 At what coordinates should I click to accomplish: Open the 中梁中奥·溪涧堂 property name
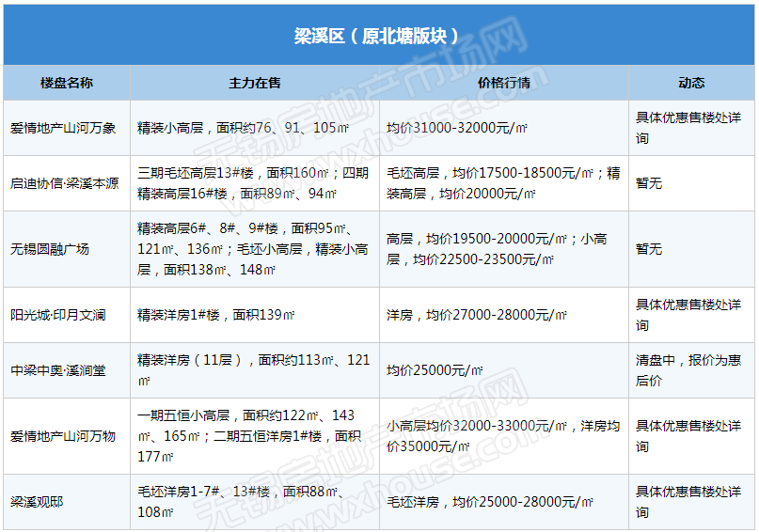tap(58, 370)
